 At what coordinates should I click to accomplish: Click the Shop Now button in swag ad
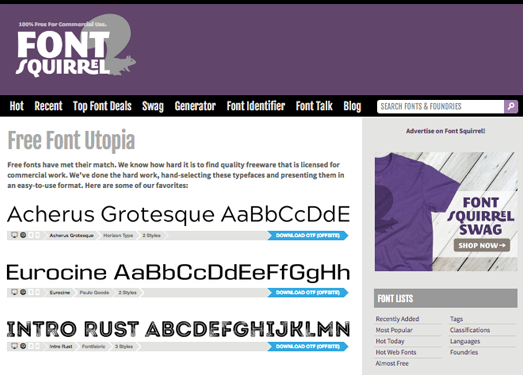point(482,246)
